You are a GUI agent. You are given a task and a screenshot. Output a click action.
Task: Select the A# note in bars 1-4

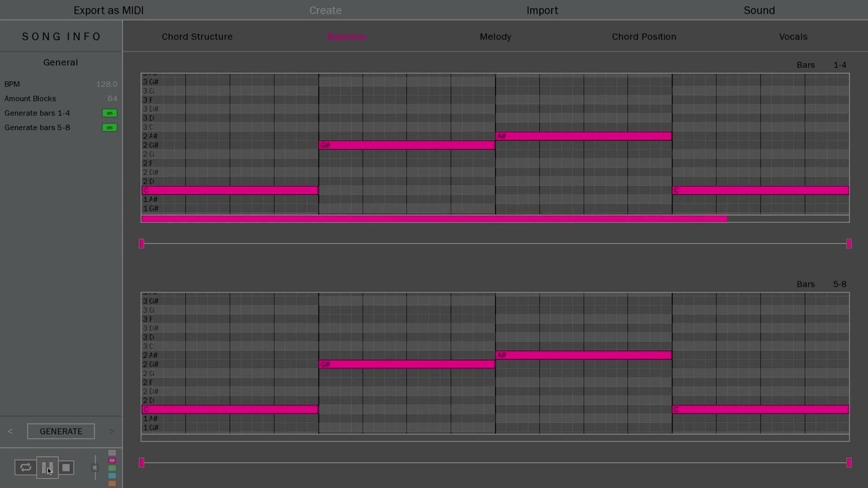tap(584, 136)
